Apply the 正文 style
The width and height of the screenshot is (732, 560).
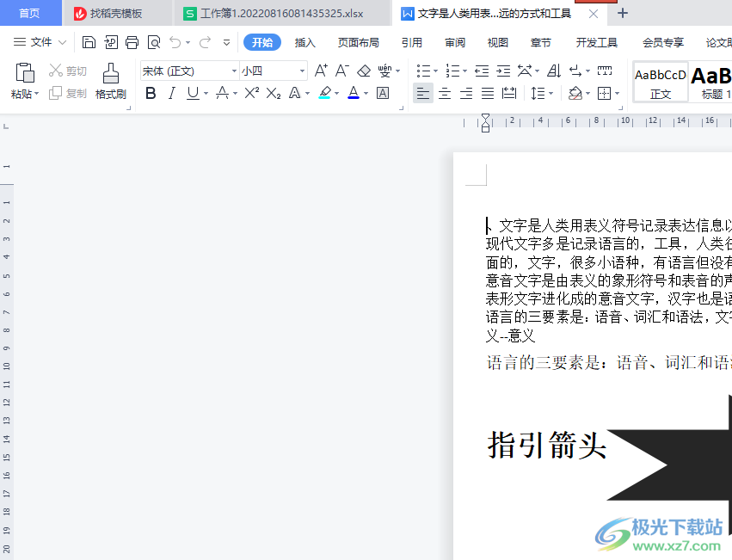pos(660,83)
